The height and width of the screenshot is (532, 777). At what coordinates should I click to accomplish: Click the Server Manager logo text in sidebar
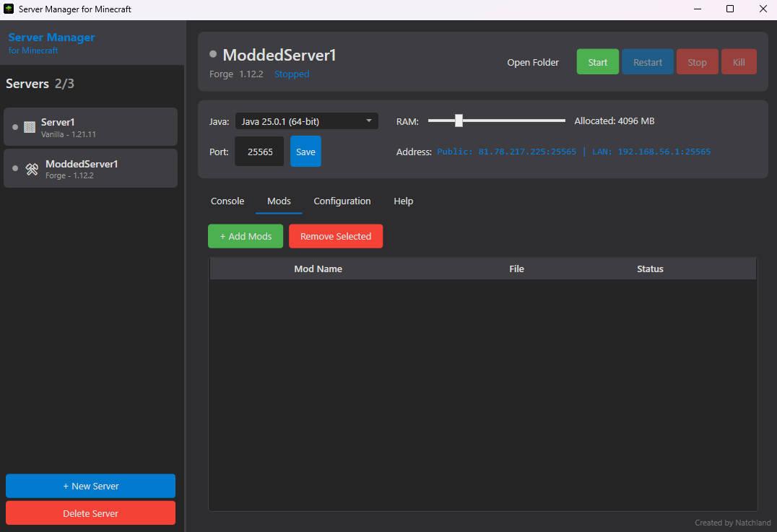coord(51,38)
